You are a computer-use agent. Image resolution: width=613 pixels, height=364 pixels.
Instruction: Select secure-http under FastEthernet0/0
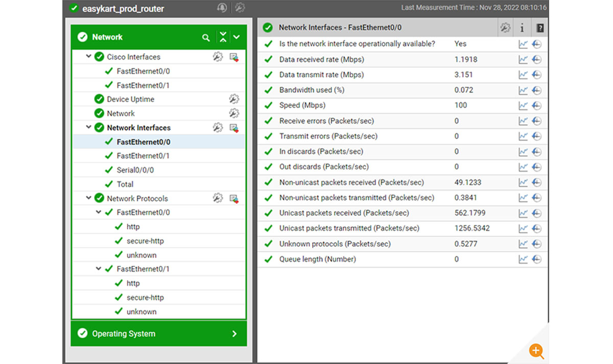[145, 241]
